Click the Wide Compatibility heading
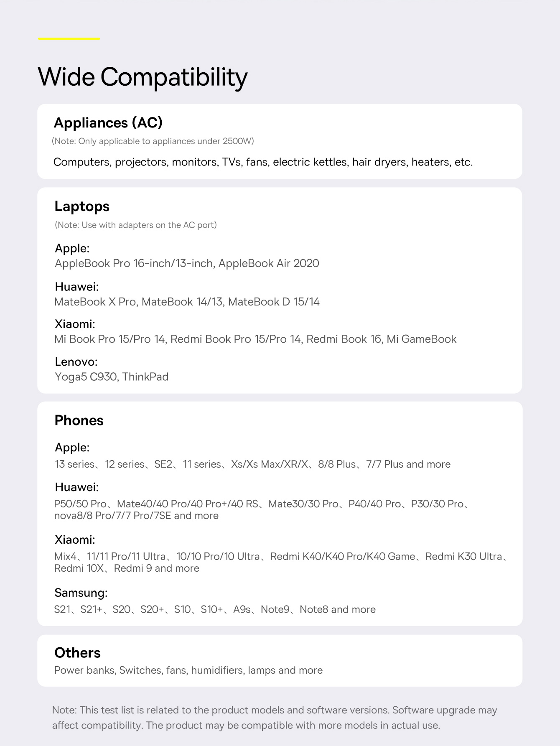This screenshot has height=746, width=560. point(143,77)
